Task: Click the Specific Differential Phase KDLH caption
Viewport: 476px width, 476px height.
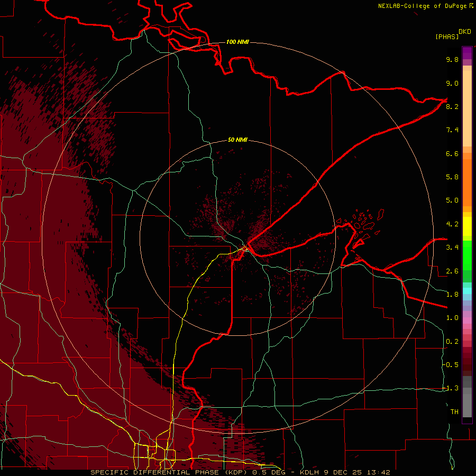Action: 240,472
